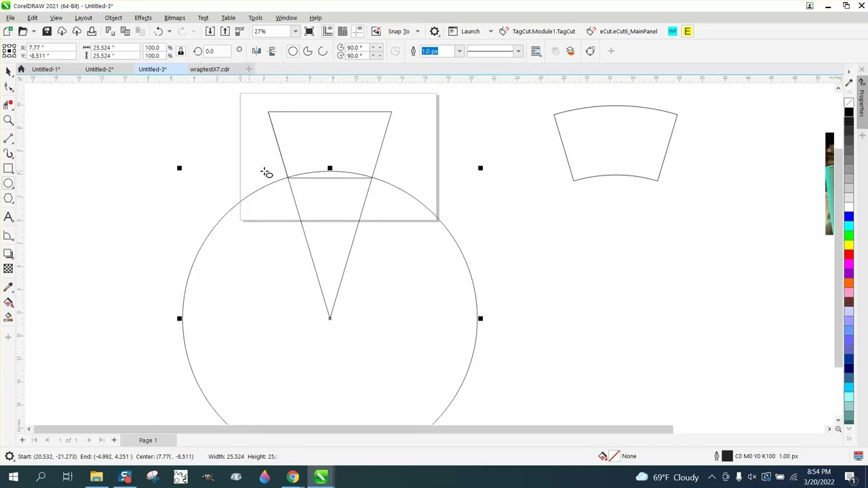
Task: Expand the undo history dropdown arrow
Action: coord(169,31)
